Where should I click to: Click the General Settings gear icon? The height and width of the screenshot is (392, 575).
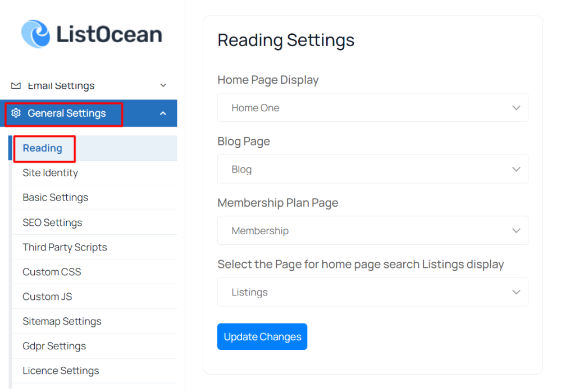tap(16, 113)
